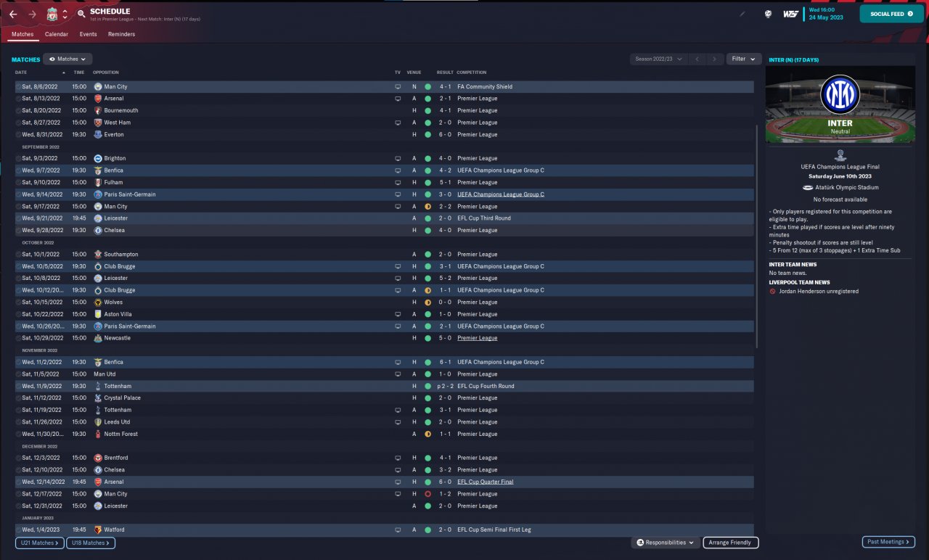The image size is (929, 560).
Task: Click the Wolves club badge
Action: [98, 302]
